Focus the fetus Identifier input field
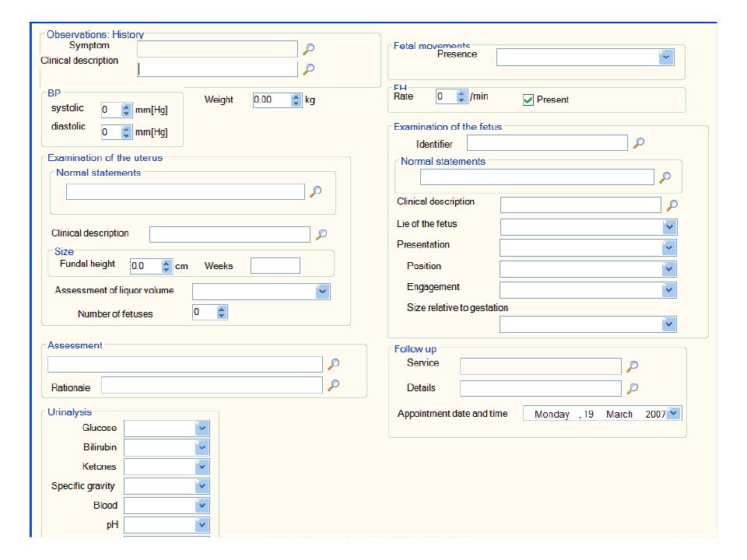Image resolution: width=747 pixels, height=560 pixels. [x=547, y=143]
